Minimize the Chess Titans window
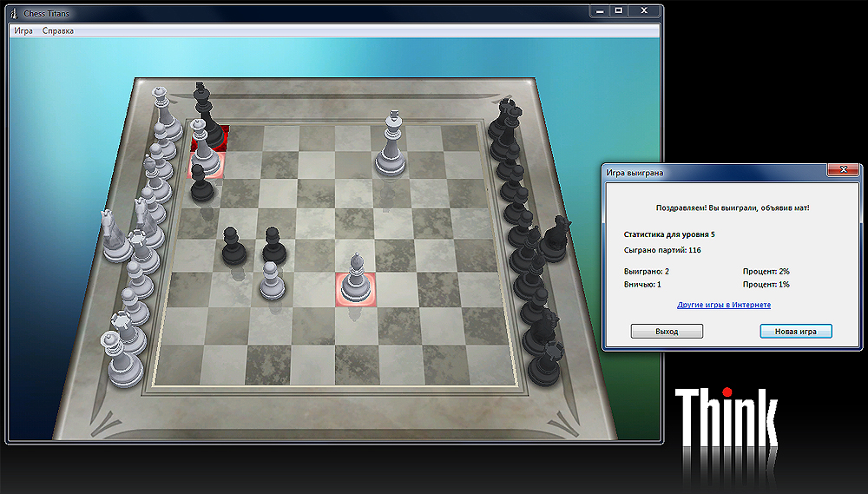Image resolution: width=868 pixels, height=494 pixels. coord(600,10)
